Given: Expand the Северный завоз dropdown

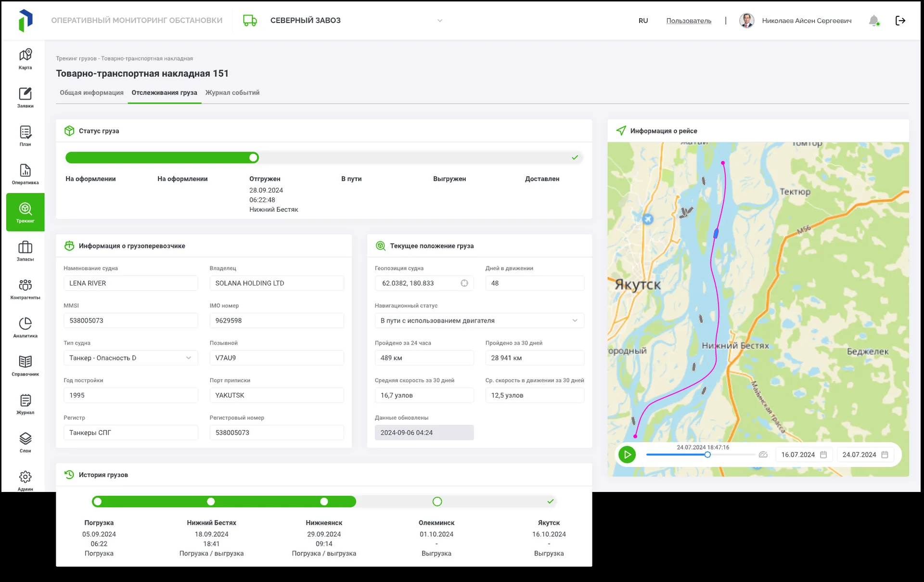Looking at the screenshot, I should pyautogui.click(x=439, y=21).
